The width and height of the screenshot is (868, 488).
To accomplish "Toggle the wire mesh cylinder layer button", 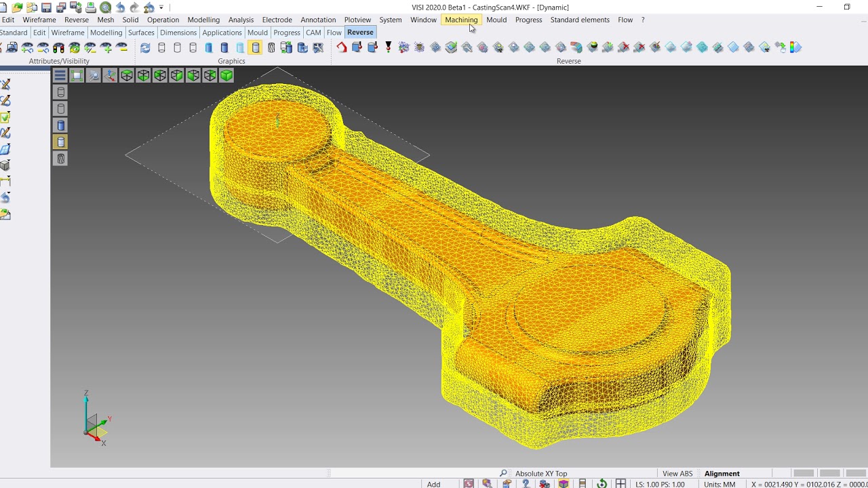I will pos(61,159).
